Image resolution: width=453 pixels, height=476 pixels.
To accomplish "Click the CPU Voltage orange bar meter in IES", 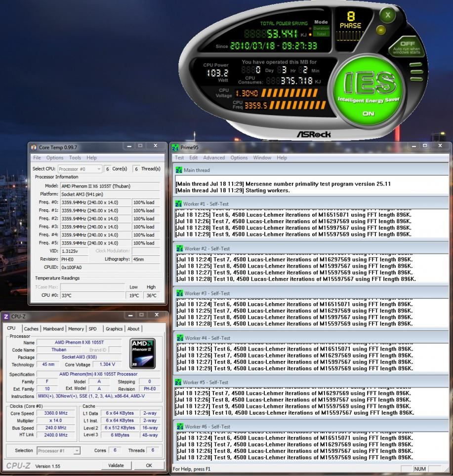I will pos(289,93).
